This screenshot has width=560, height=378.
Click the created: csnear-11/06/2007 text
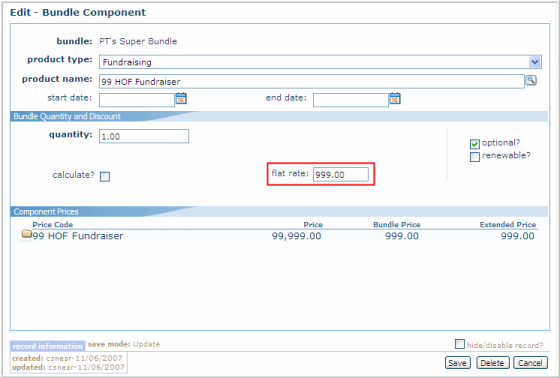tap(67, 358)
